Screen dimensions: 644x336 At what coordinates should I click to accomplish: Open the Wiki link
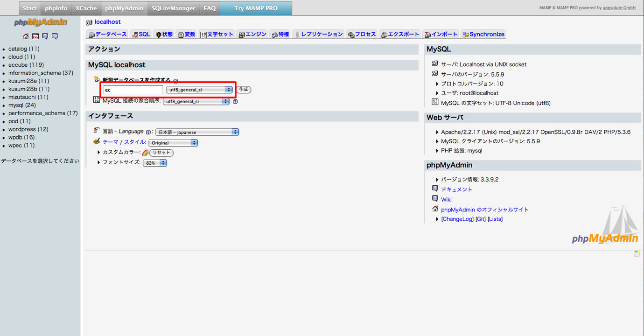coord(446,200)
